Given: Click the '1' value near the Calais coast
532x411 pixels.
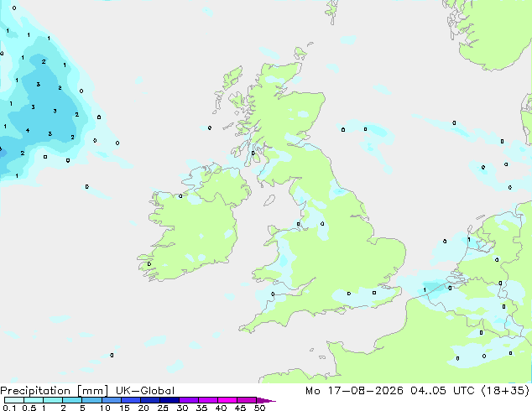Looking at the screenshot, I should pyautogui.click(x=425, y=290).
